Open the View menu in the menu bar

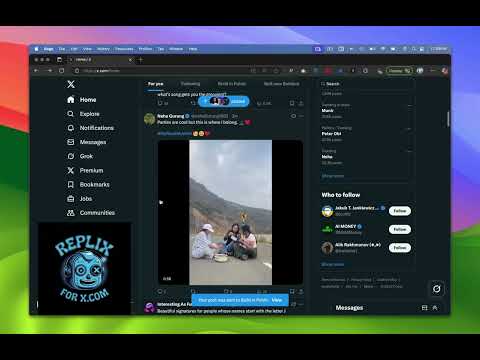pyautogui.click(x=87, y=49)
